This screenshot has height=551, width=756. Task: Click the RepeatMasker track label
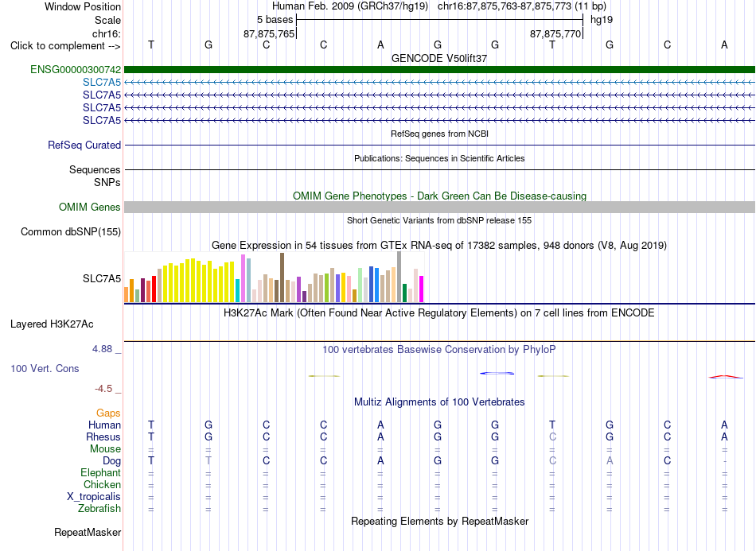click(x=88, y=532)
